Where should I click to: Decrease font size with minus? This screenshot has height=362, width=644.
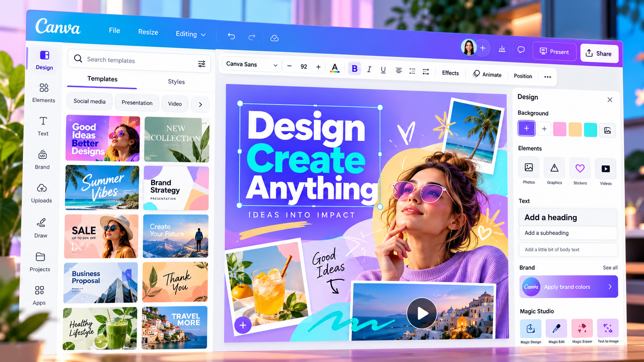(x=289, y=66)
